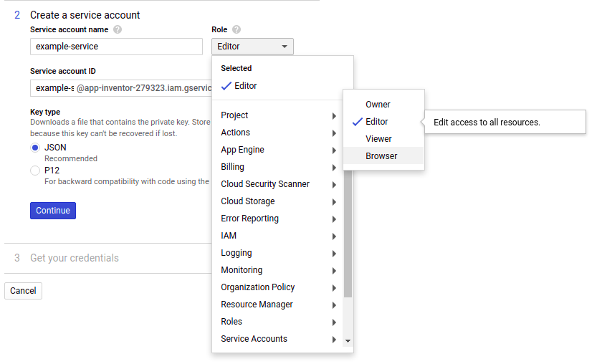Choose Browser role in the submenu
602x364 pixels.
click(381, 156)
